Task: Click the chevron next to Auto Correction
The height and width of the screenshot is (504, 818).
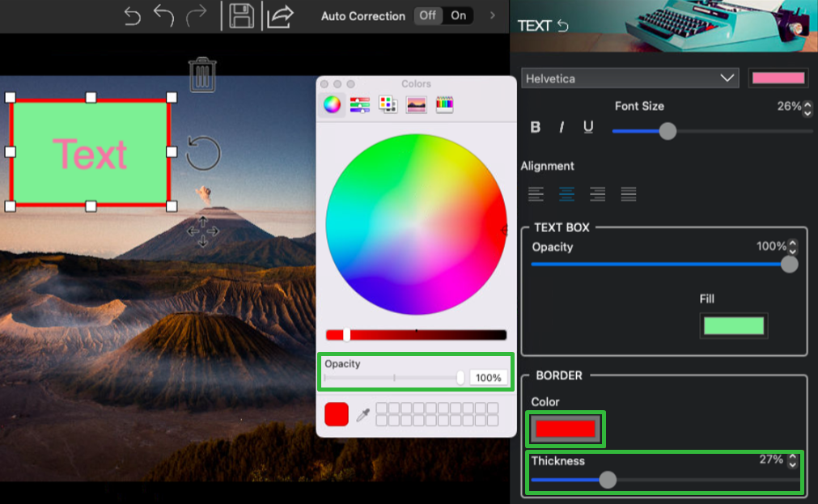Action: coord(493,15)
